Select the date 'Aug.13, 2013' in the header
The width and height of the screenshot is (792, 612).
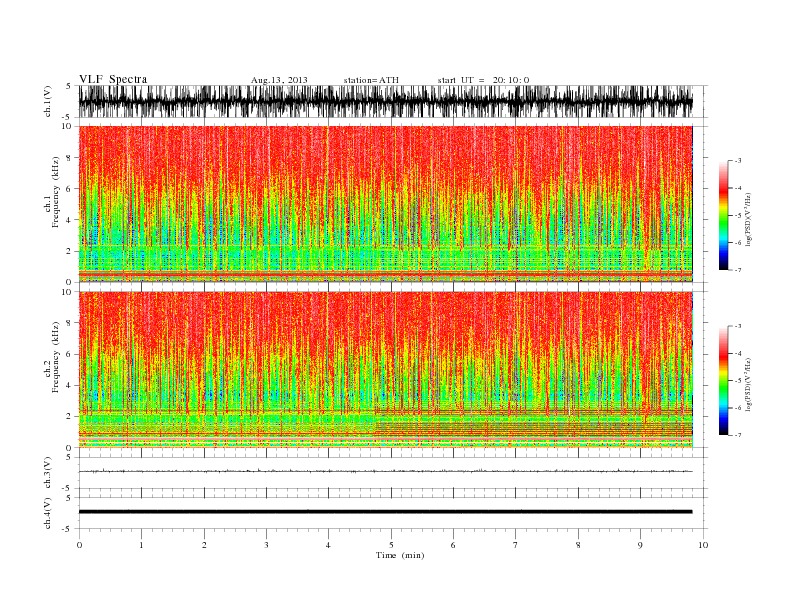point(279,80)
